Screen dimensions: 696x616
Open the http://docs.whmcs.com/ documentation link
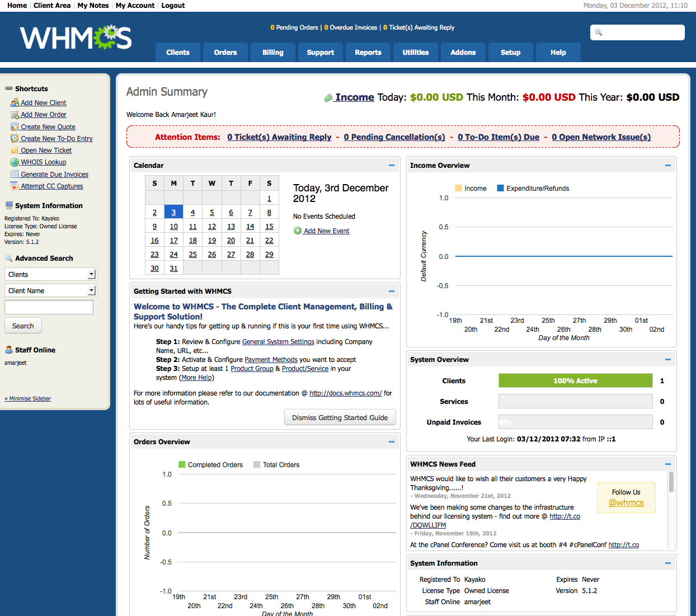point(346,393)
